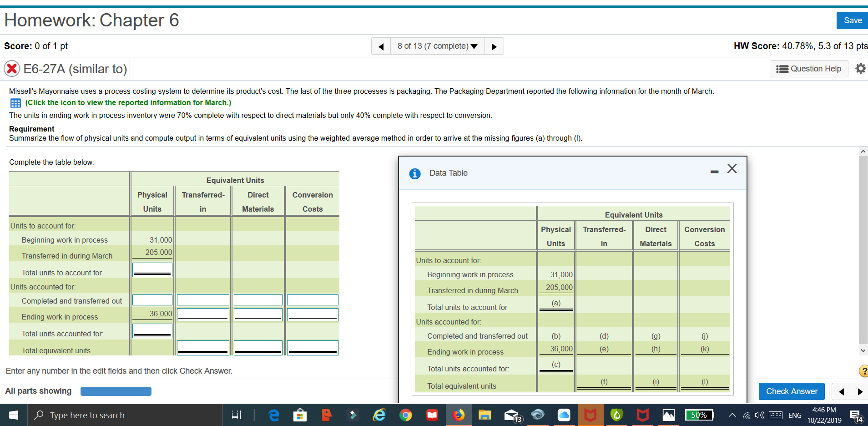
Task: Click the bottom next arrow near Check Answer
Action: 860,391
